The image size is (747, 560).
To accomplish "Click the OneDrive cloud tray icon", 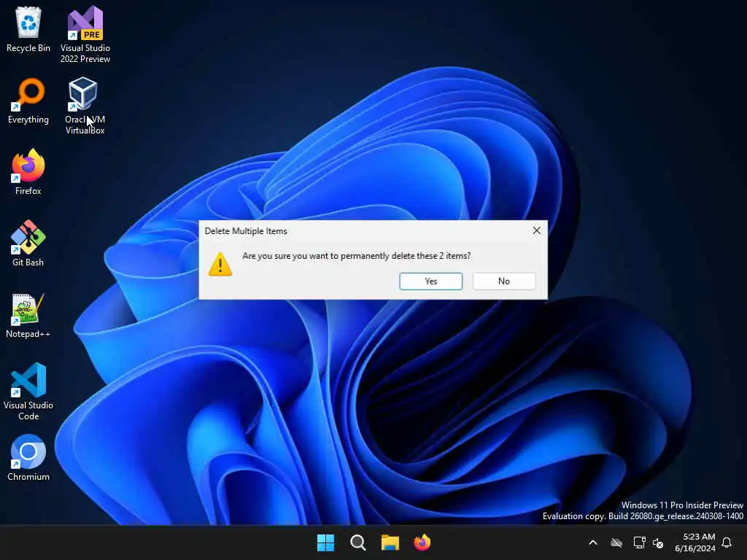I will tap(616, 542).
